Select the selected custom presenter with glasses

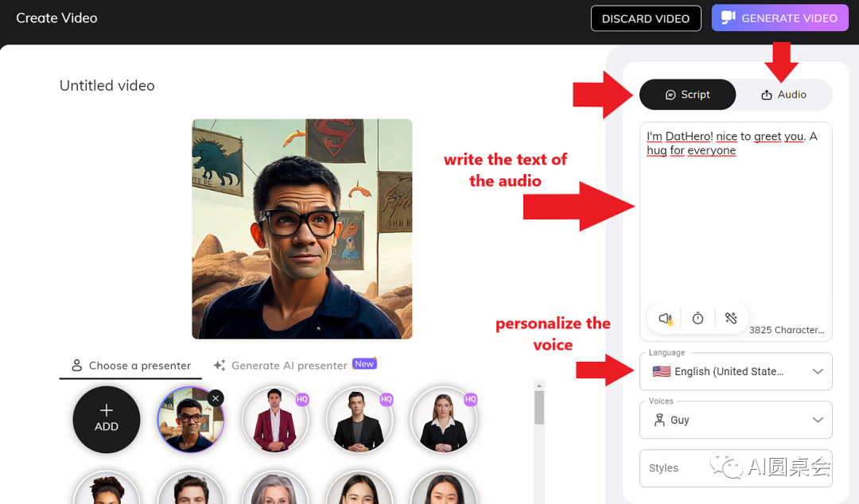(x=190, y=420)
